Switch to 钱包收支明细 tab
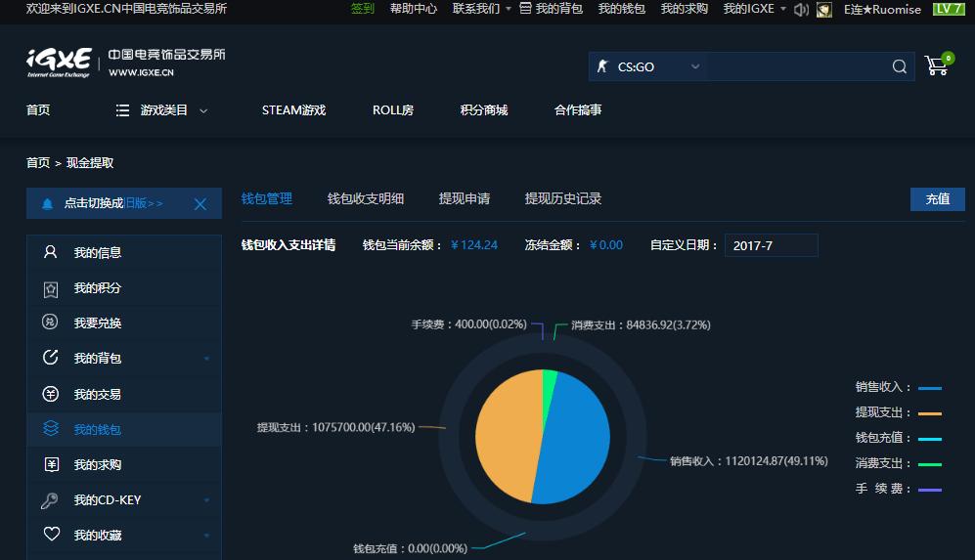Image resolution: width=975 pixels, height=560 pixels. click(365, 198)
